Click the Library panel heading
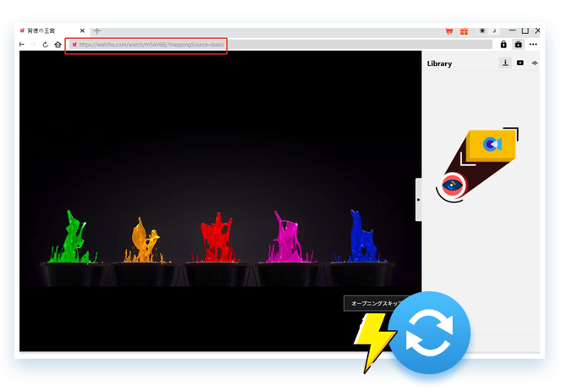 click(x=439, y=63)
